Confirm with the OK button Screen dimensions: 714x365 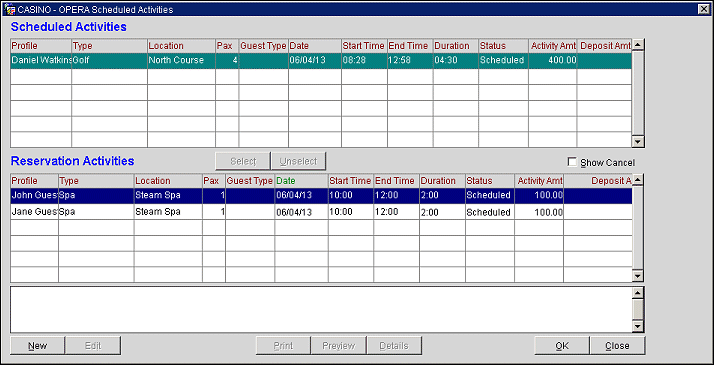pos(562,345)
